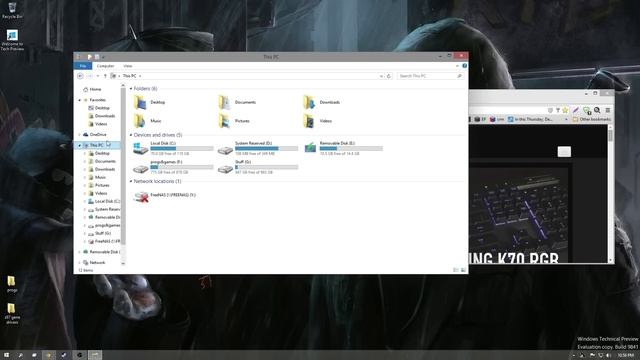Screen dimensions: 640x360
Task: Open the Pictures folder in Folders group
Action: [x=234, y=121]
